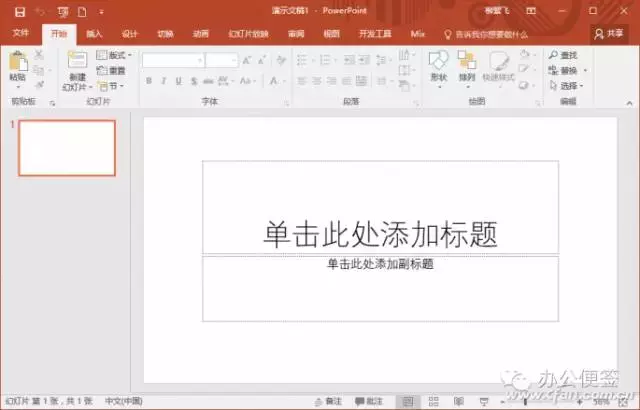Click the Tell Me search box
Image resolution: width=640 pixels, height=410 pixels.
coord(486,34)
